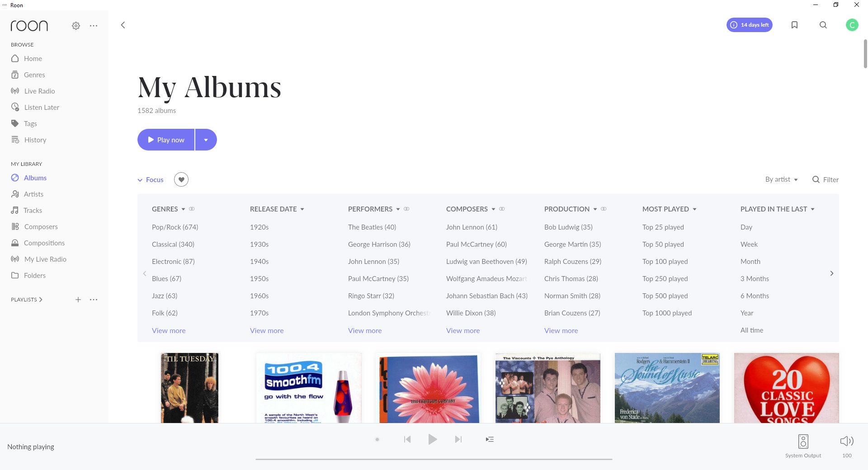Collapse the Focus panel
This screenshot has width=868, height=470.
coord(151,179)
